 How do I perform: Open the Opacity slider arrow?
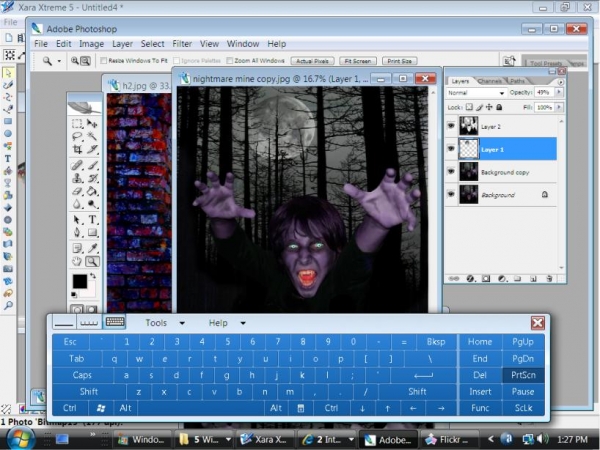point(559,92)
